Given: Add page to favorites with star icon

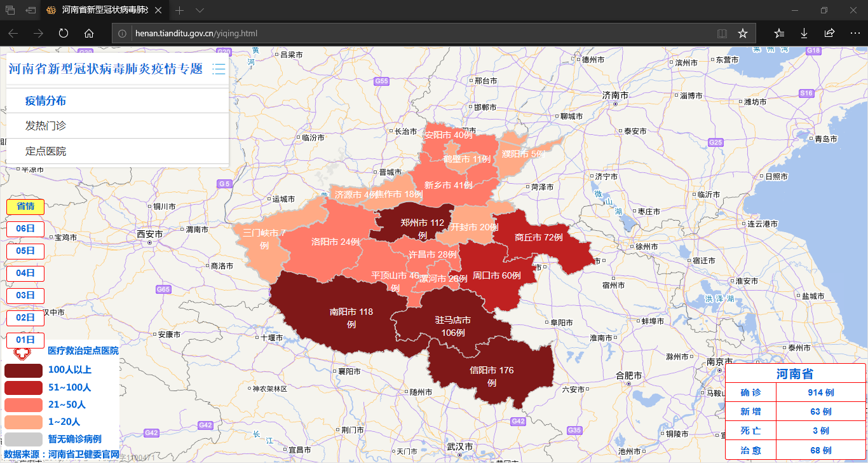Looking at the screenshot, I should [x=742, y=33].
